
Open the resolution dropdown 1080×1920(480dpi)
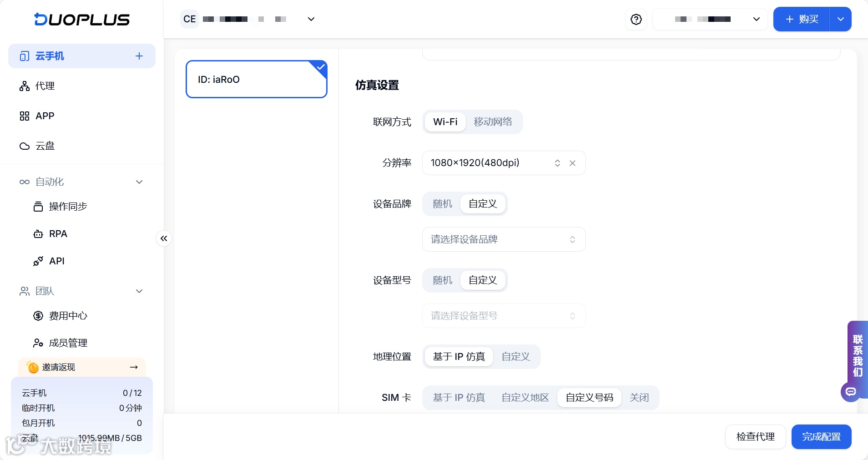coord(504,163)
